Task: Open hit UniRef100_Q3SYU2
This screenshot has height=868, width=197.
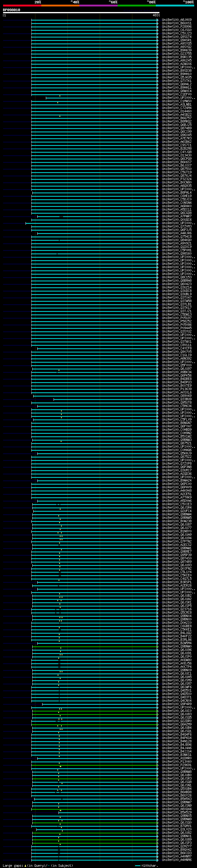Action: (177, 332)
